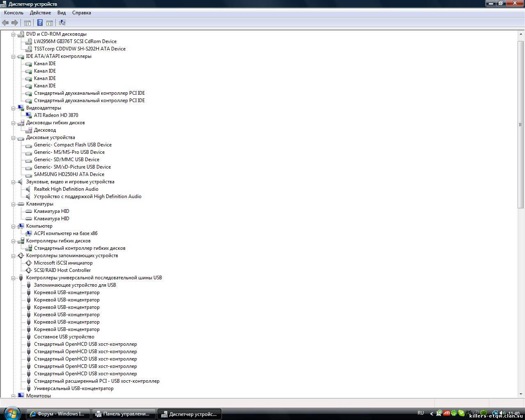The image size is (525, 420).
Task: Click the Realtek High Definition Audio speaker icon
Action: pos(29,189)
